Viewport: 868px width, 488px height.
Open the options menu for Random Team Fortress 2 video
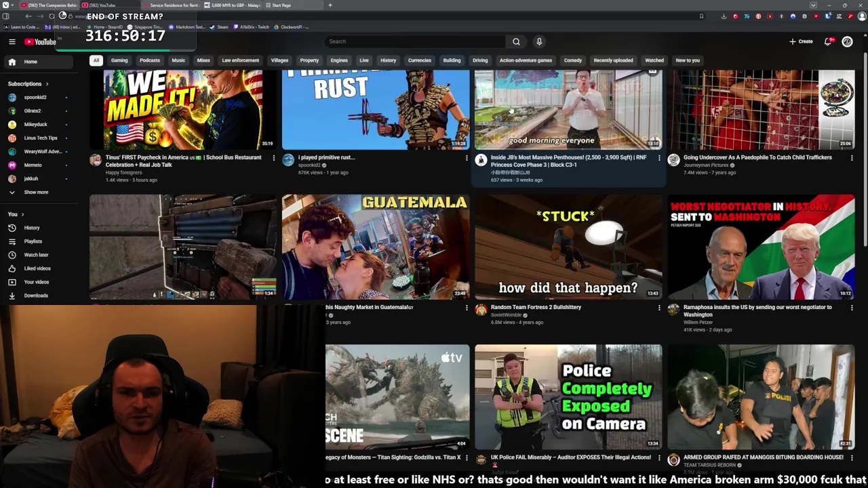pyautogui.click(x=659, y=308)
